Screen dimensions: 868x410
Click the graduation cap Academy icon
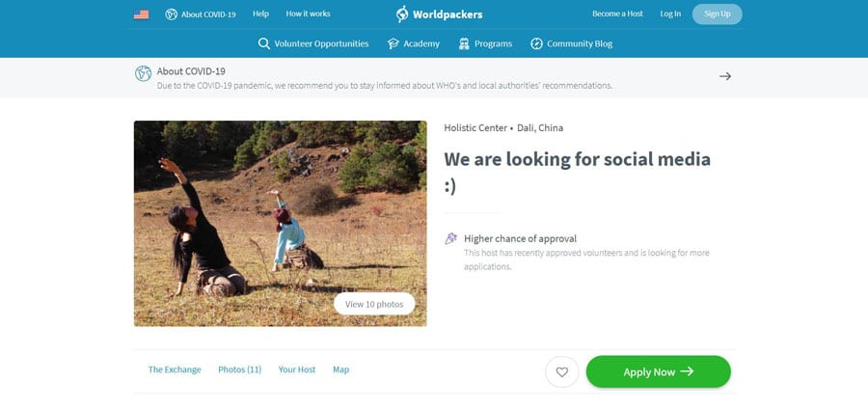point(393,43)
